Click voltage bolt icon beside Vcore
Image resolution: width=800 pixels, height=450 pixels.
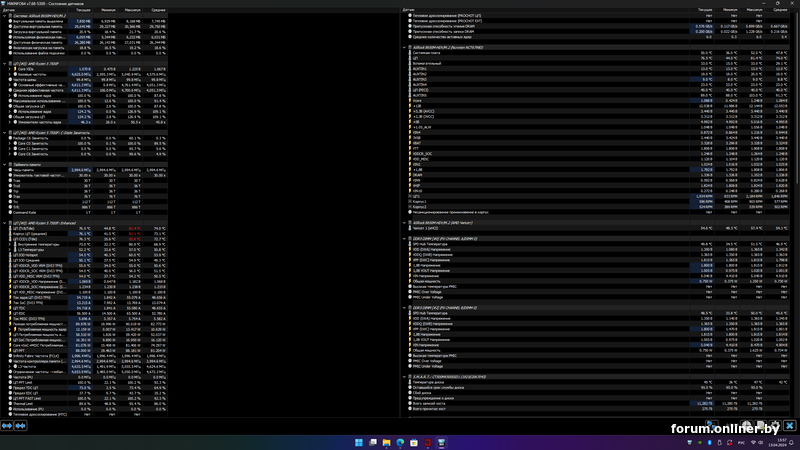pyautogui.click(x=410, y=101)
